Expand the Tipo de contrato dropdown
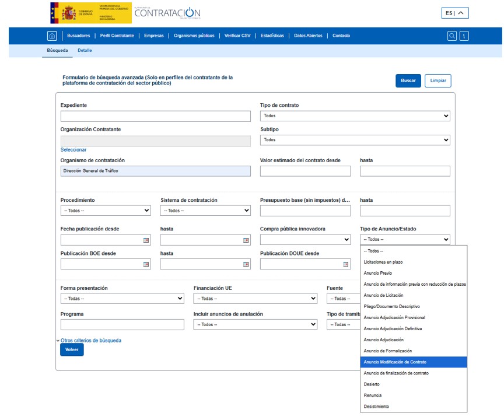 pos(355,116)
